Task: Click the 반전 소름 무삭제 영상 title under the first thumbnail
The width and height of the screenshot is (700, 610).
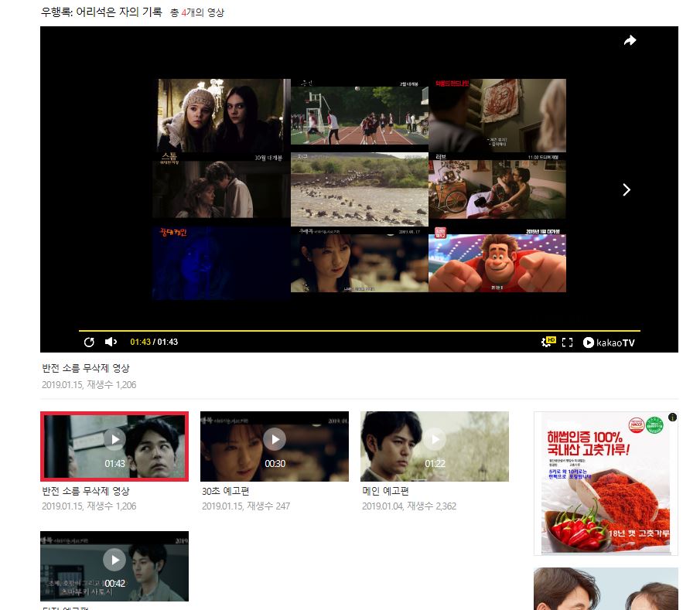Action: [x=86, y=491]
